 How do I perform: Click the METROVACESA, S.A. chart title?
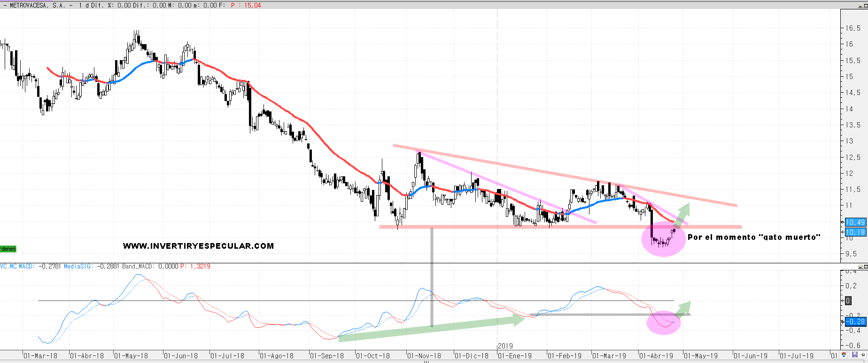tap(38, 5)
